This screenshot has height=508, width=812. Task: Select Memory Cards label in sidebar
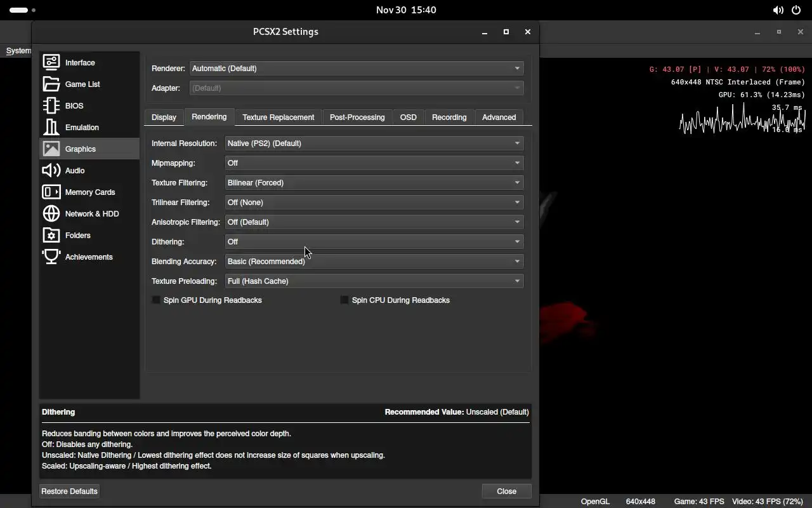90,192
